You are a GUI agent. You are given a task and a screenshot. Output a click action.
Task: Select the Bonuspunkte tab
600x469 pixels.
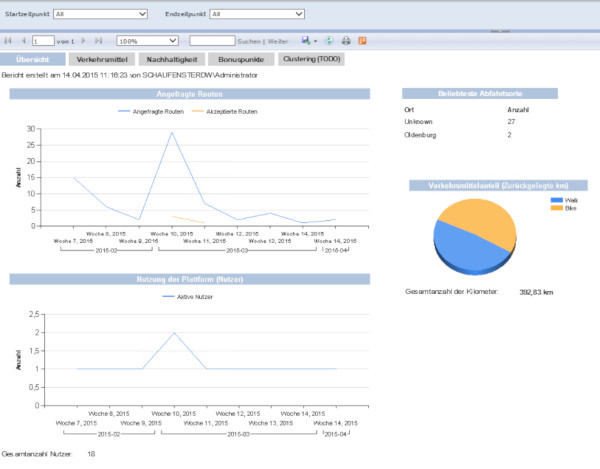tap(240, 60)
